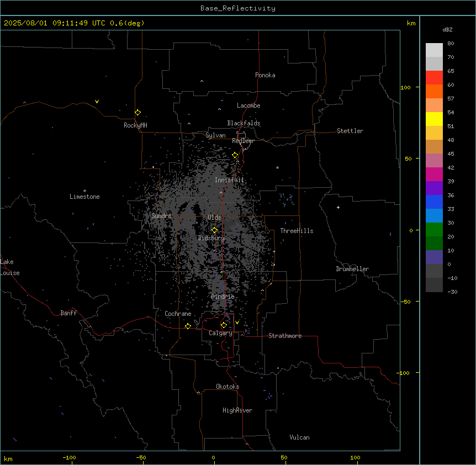The image size is (476, 465).
Task: Click the Innisfail city label
Action: 229,180
